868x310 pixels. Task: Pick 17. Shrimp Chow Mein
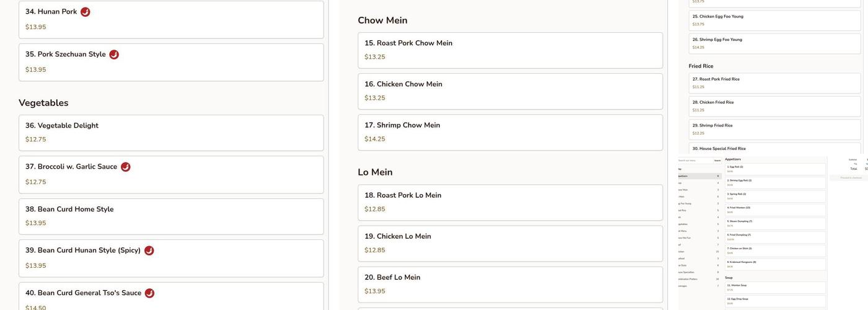point(510,132)
